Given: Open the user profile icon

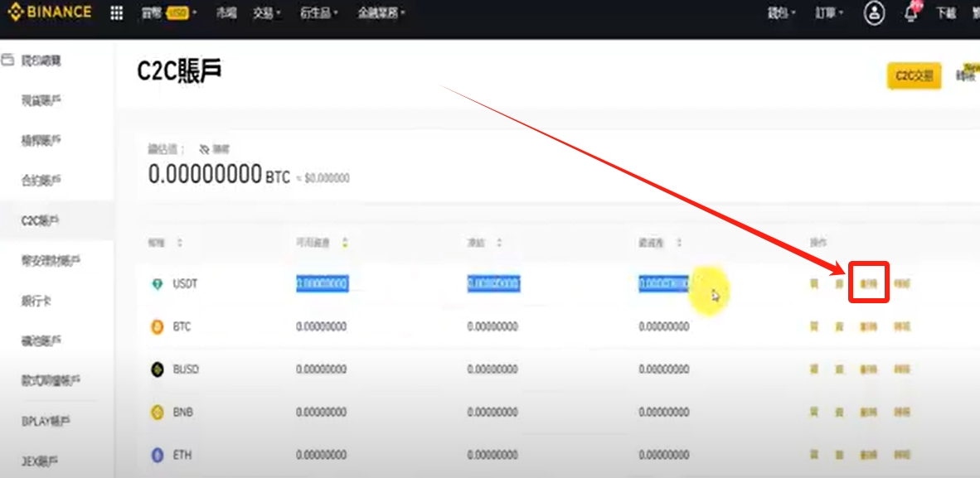Looking at the screenshot, I should pyautogui.click(x=875, y=13).
